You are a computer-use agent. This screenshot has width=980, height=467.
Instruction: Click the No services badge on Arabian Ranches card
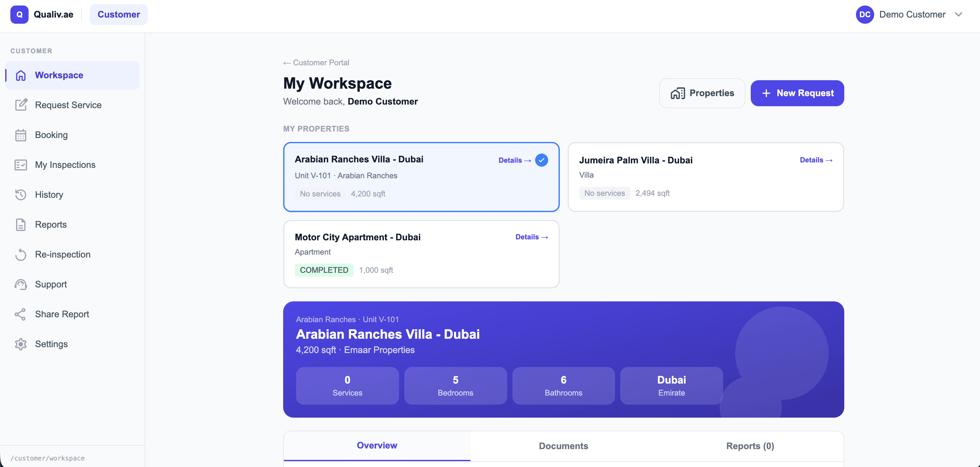[320, 194]
